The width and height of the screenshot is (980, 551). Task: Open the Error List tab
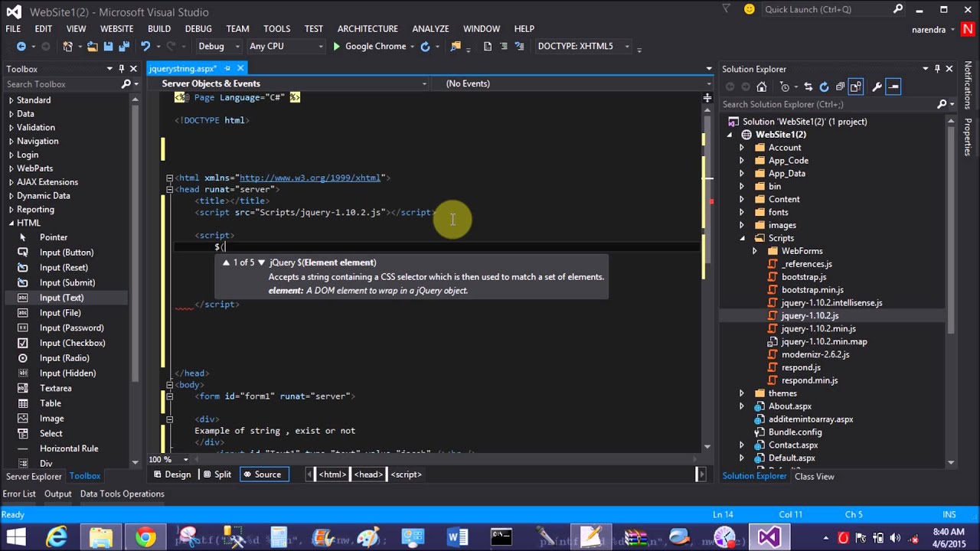click(19, 494)
